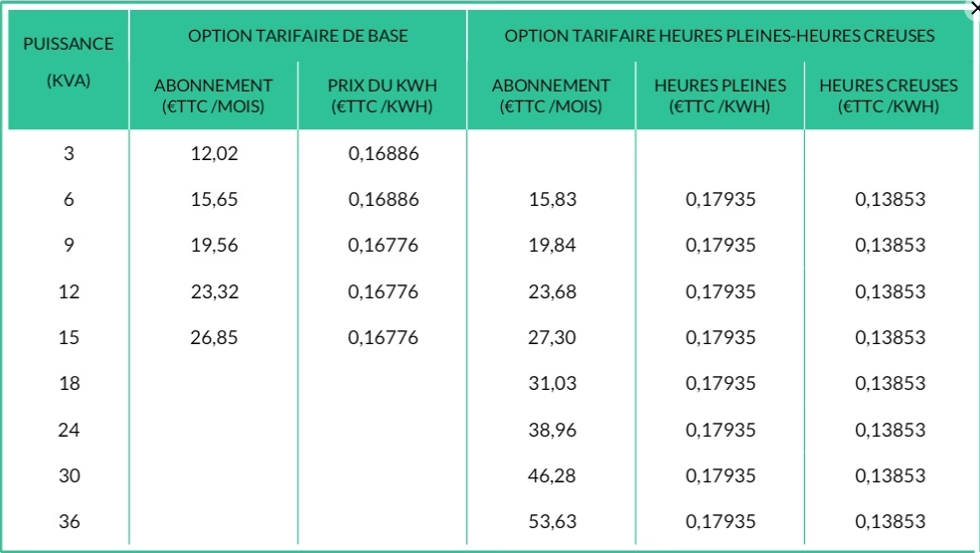Screen dimensions: 980x553
Task: Select the 23,32 subscription price cell
Action: [x=214, y=292]
